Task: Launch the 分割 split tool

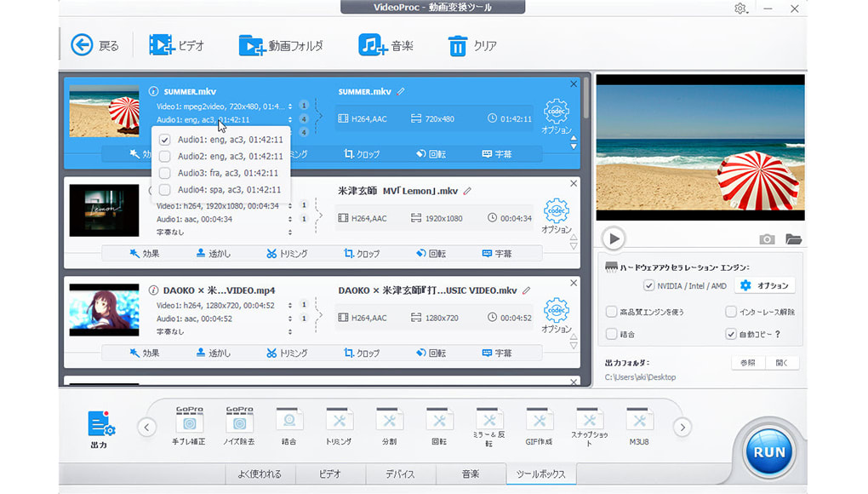Action: (389, 423)
